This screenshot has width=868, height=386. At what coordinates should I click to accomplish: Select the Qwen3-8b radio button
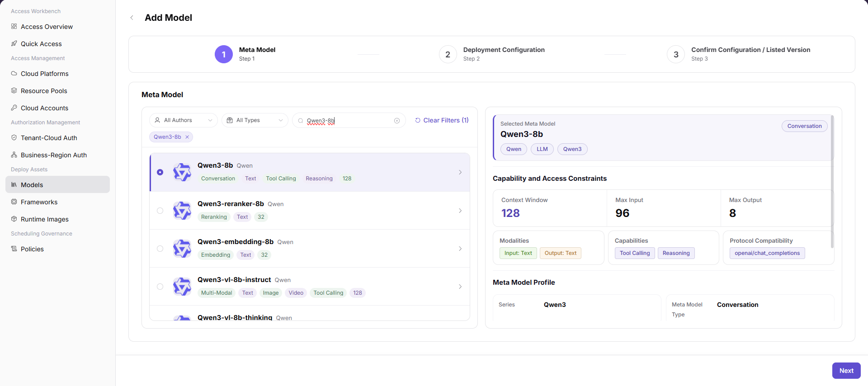[x=160, y=172]
